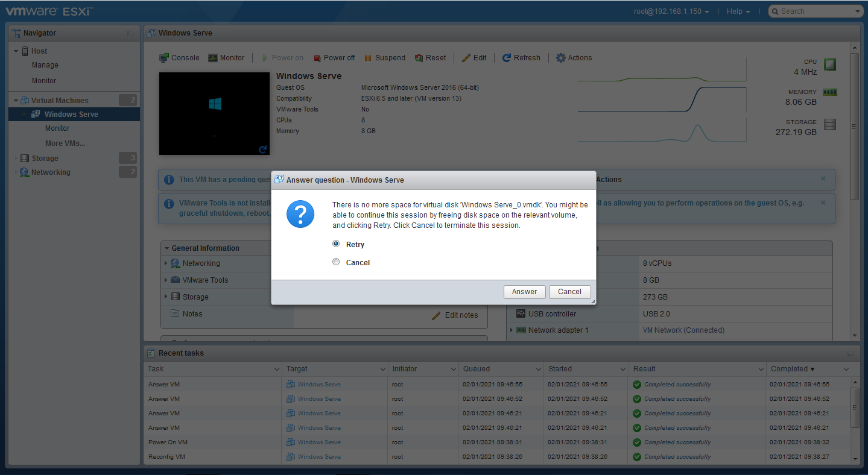
Task: Click the Storage disk icon
Action: [x=830, y=124]
